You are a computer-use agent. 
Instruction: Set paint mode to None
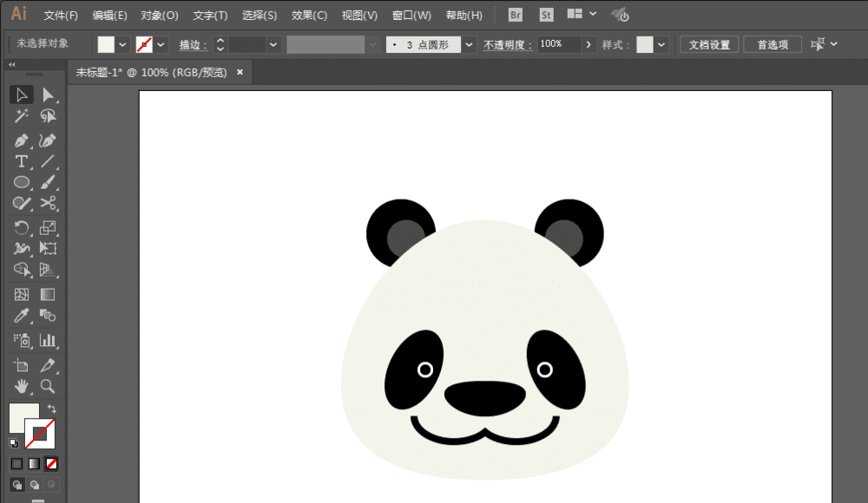(52, 464)
